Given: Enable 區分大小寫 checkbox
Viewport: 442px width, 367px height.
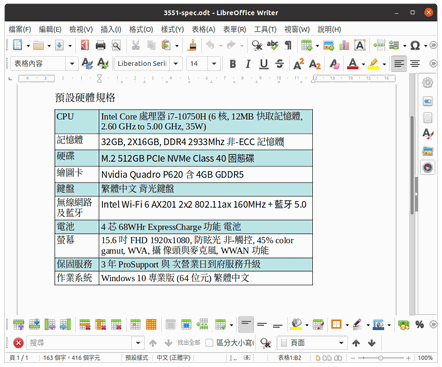Looking at the screenshot, I should (x=209, y=343).
